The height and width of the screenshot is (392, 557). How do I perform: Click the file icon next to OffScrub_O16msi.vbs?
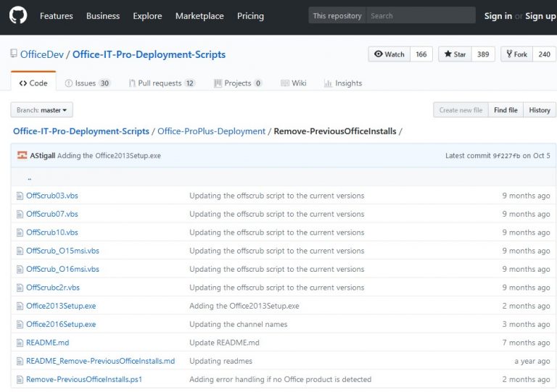pos(20,270)
